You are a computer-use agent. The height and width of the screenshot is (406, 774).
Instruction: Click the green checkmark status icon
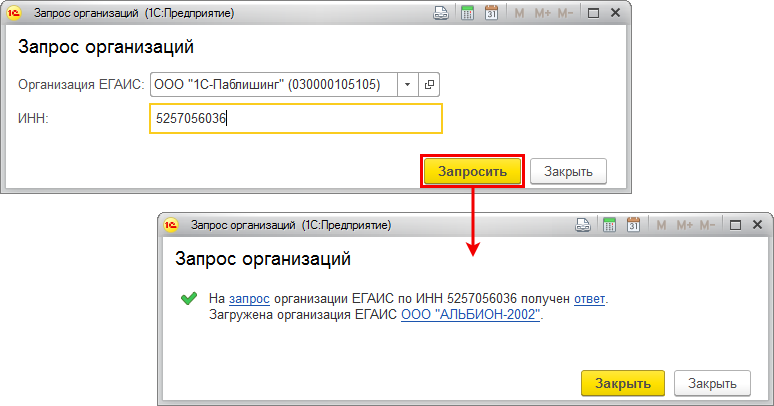[189, 298]
